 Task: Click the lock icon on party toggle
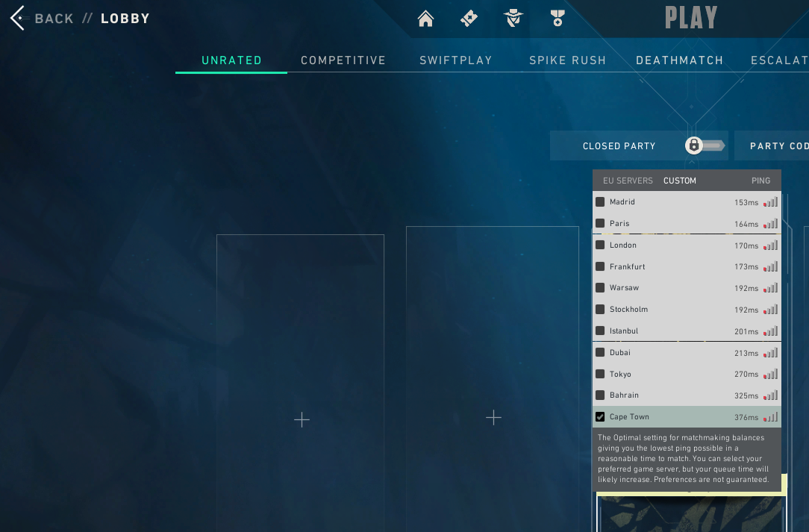(694, 145)
